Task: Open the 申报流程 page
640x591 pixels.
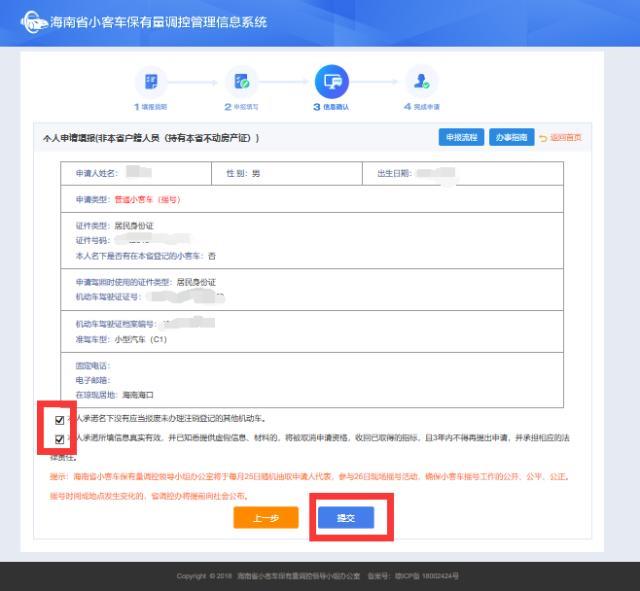Action: point(462,137)
